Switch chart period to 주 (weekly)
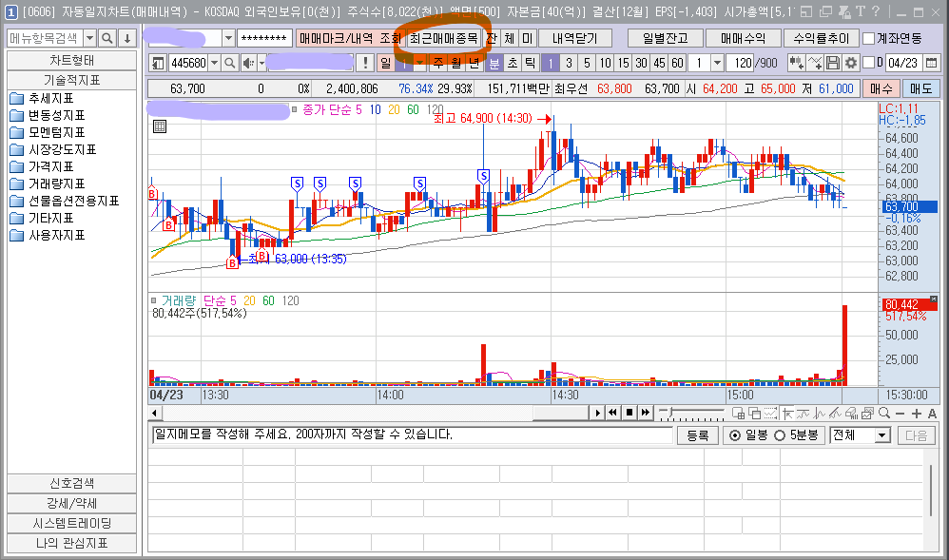This screenshot has width=949, height=560. click(438, 63)
